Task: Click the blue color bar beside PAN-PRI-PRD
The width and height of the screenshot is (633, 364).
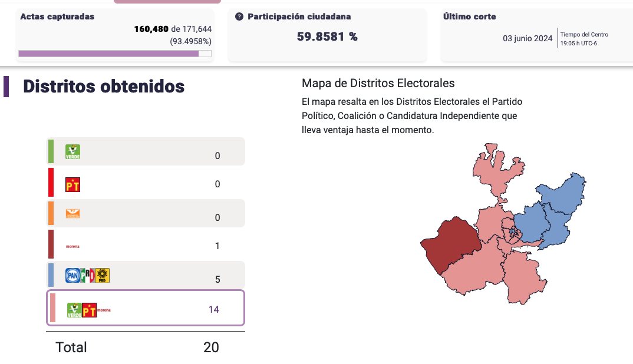Action: [51, 275]
